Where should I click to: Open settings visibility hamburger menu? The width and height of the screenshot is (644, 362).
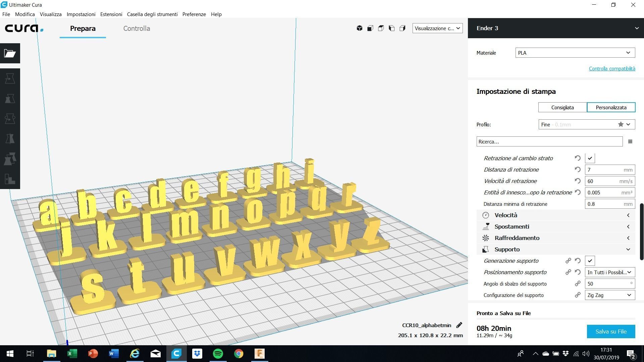pyautogui.click(x=630, y=141)
